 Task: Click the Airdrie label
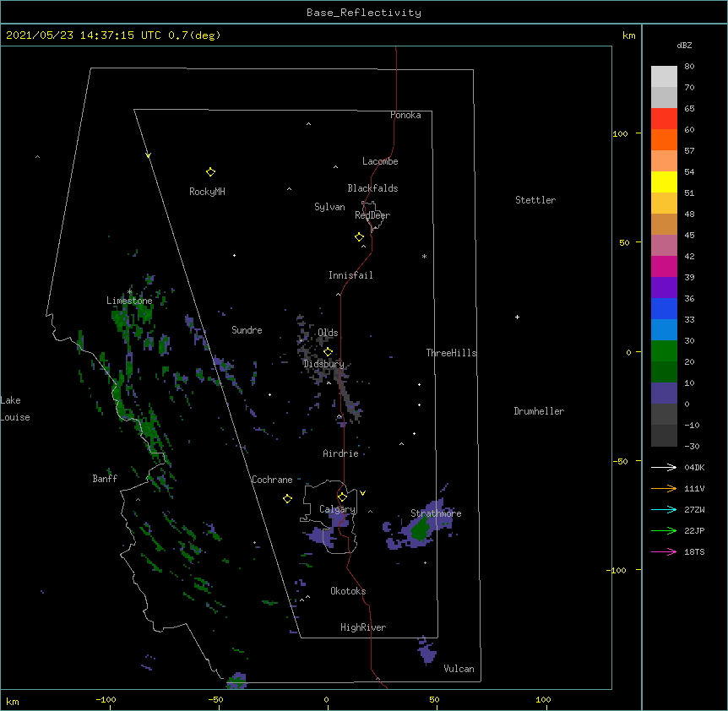point(341,453)
